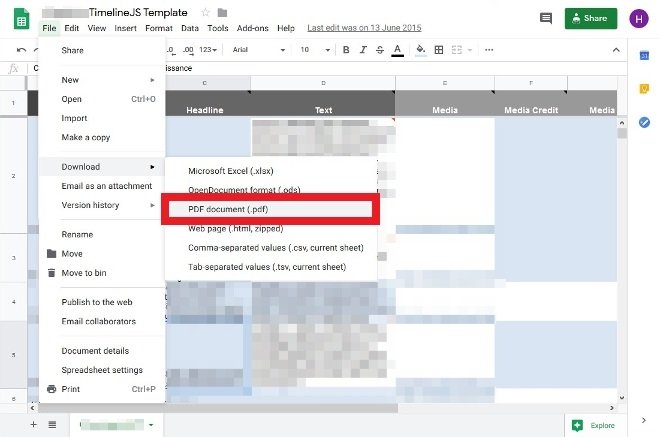Toggle italic formatting

point(363,50)
